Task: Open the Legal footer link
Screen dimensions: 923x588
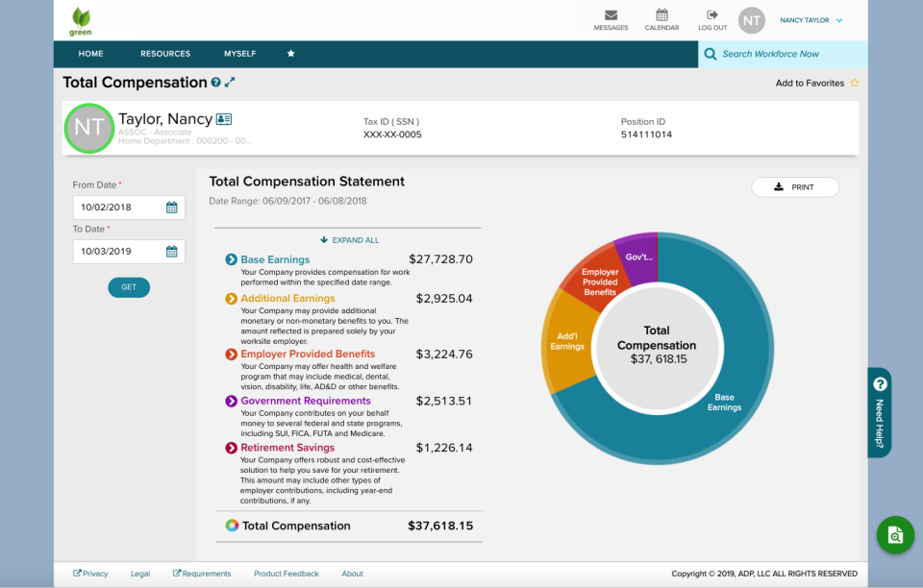Action: (140, 574)
